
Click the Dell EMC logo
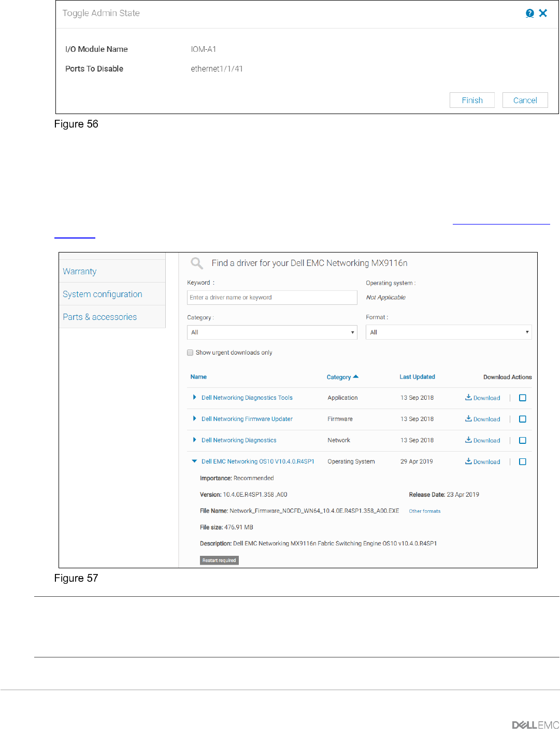536,725
